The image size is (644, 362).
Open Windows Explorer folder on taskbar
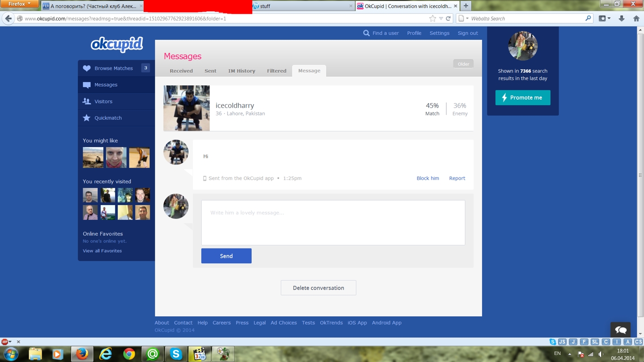tap(35, 354)
